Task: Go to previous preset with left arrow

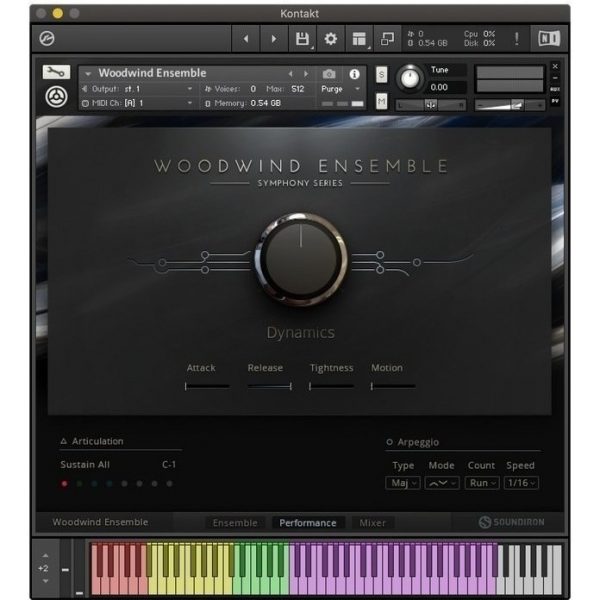Action: point(246,39)
